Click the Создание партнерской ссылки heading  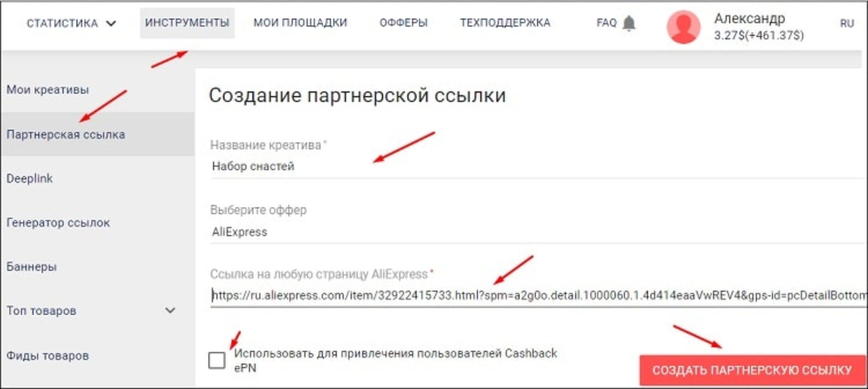(357, 95)
